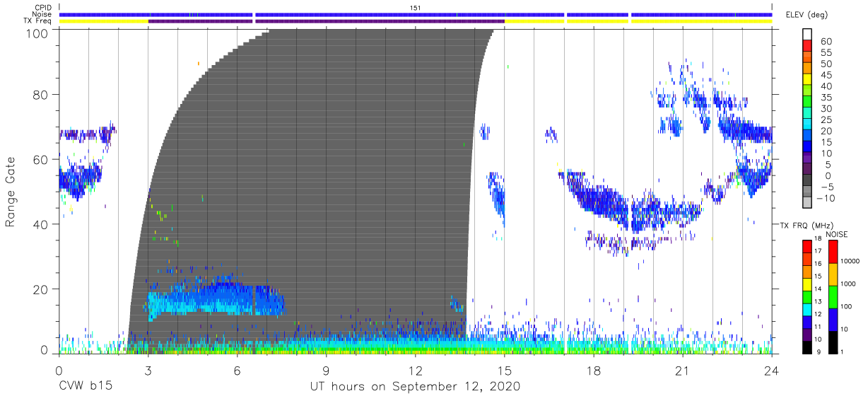Click the '−10' label on ELEV color bar
Viewport: 868px width, 401px height.
pos(825,198)
